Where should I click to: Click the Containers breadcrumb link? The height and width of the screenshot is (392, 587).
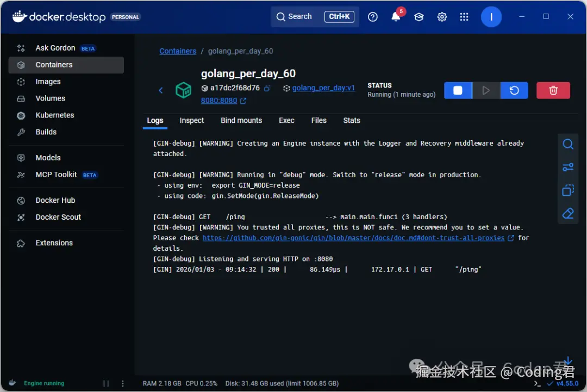point(178,51)
